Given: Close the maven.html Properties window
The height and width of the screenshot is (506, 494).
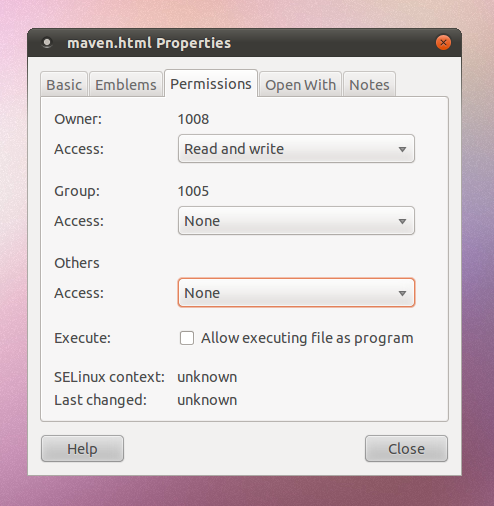Looking at the screenshot, I should pyautogui.click(x=443, y=43).
